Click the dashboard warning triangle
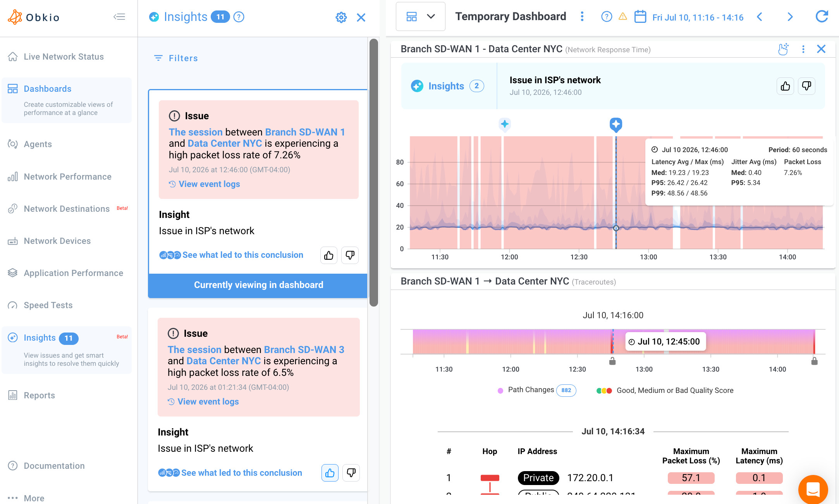The image size is (839, 504). (622, 16)
